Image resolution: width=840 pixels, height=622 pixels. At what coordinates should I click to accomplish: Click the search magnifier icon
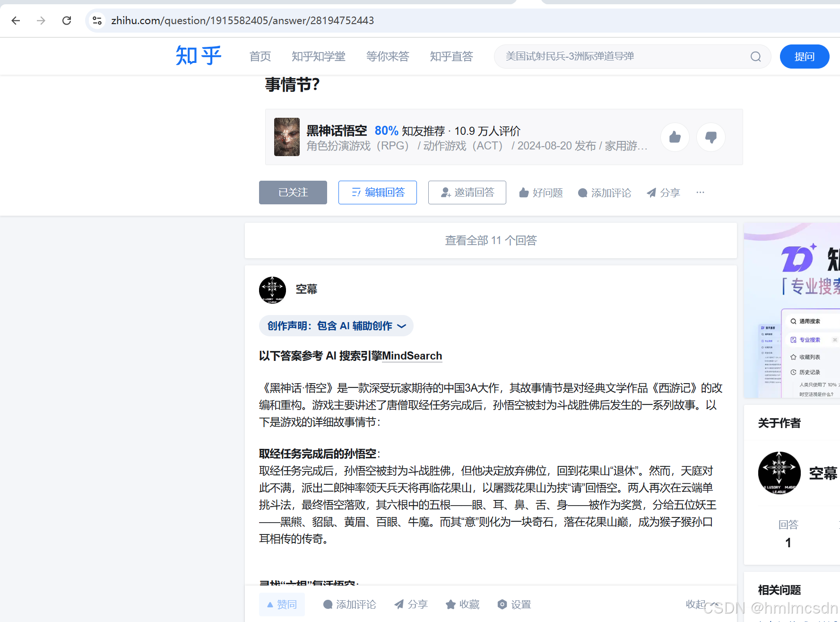755,57
